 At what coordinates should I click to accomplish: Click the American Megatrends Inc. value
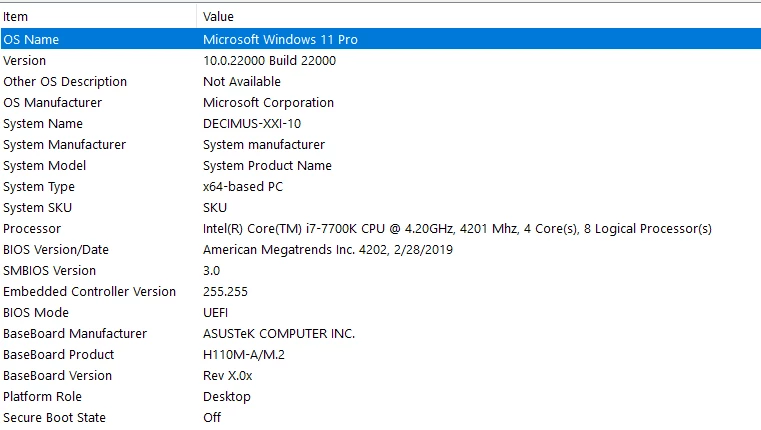328,249
